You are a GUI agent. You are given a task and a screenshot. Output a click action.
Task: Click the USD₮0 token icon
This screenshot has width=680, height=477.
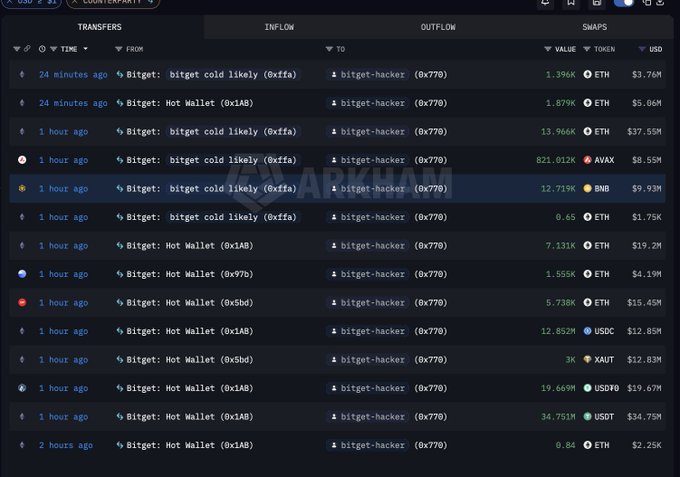point(588,388)
